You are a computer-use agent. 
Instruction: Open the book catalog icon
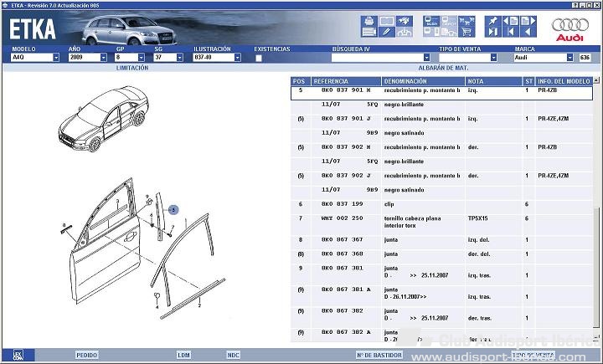[x=386, y=21]
